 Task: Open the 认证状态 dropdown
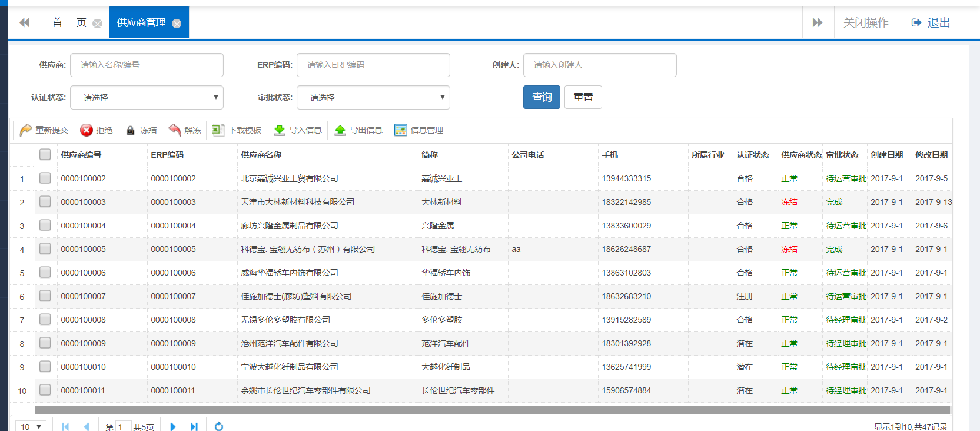pyautogui.click(x=147, y=98)
